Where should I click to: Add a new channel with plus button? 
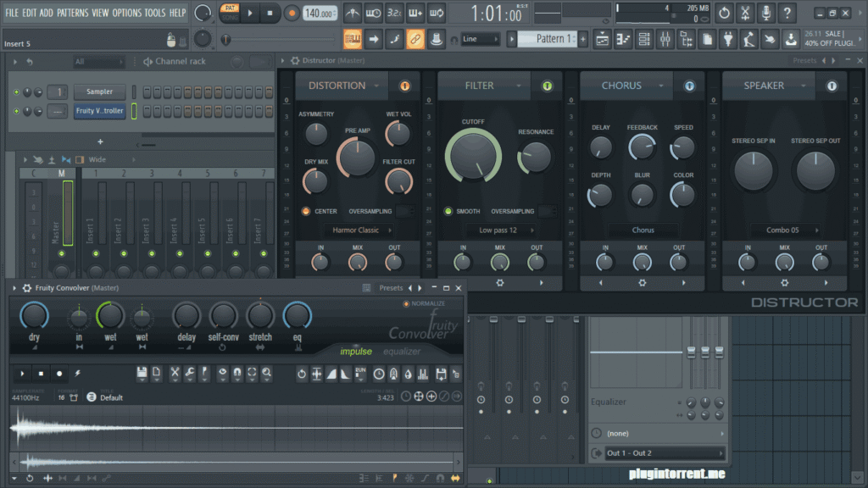tap(100, 142)
